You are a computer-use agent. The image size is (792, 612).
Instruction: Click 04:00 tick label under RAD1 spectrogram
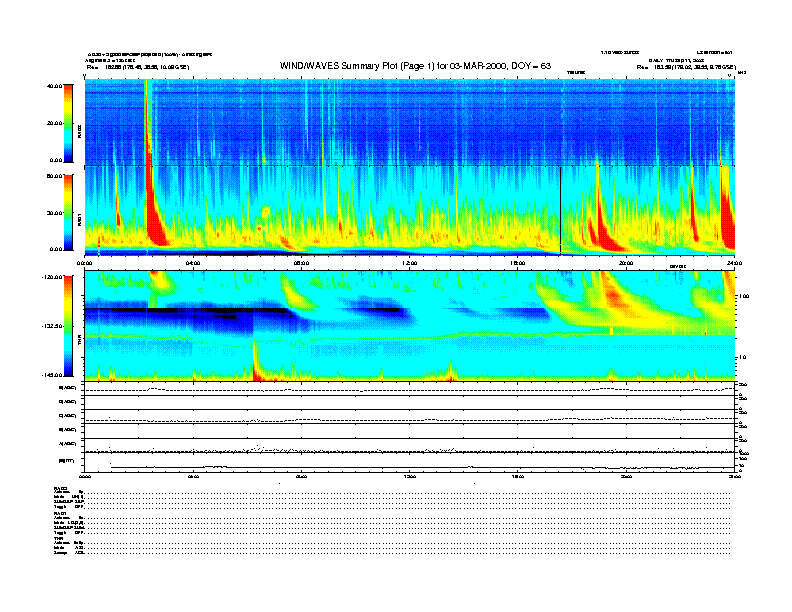point(193,263)
